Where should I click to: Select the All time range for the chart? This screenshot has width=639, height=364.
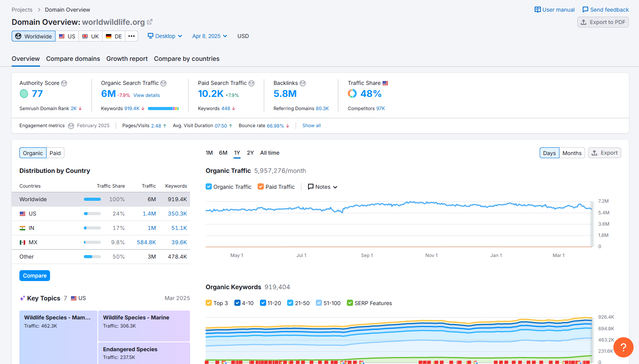click(270, 153)
